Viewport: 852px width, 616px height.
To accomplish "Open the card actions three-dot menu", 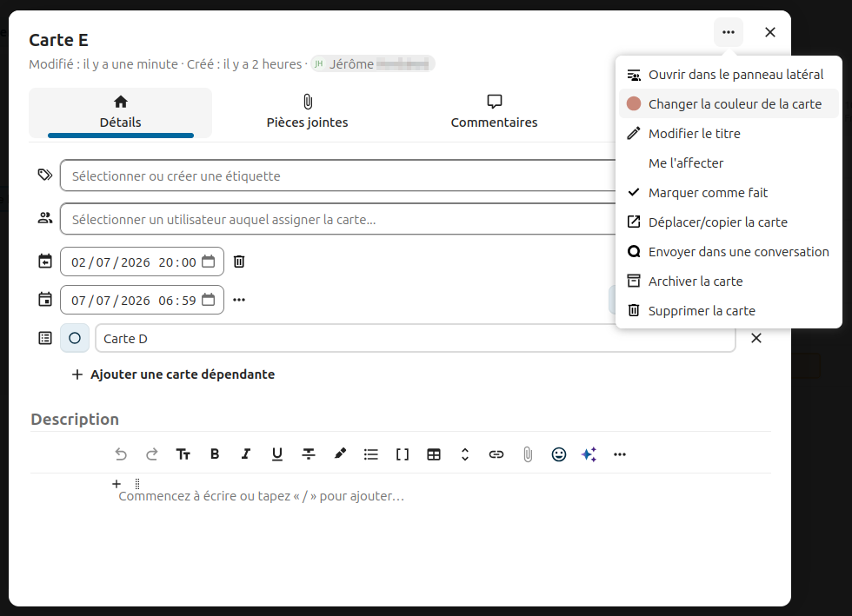I will point(729,33).
